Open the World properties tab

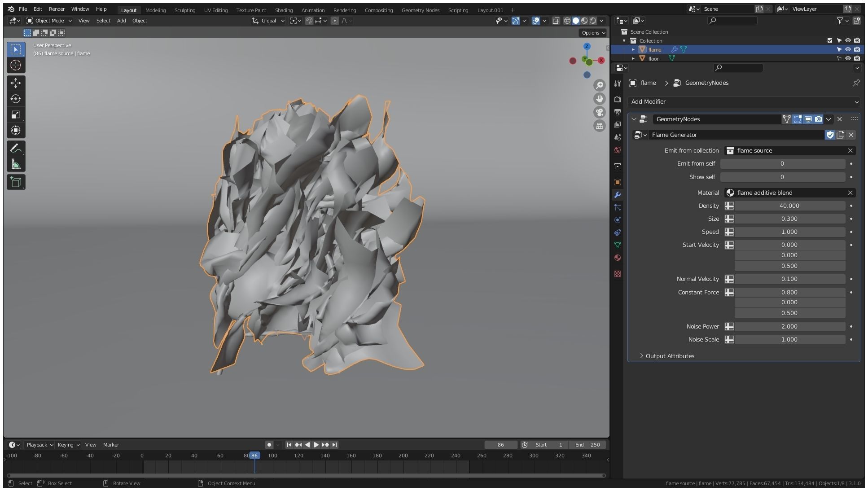point(618,149)
